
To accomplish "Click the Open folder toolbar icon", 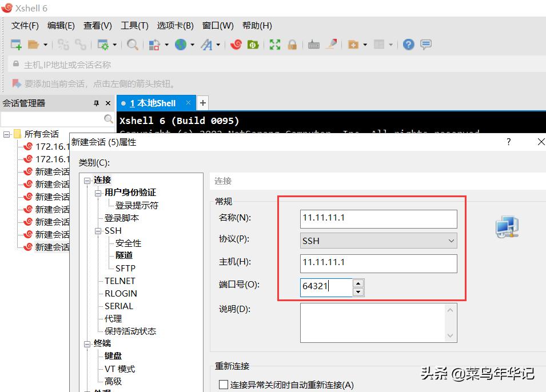I will 33,45.
